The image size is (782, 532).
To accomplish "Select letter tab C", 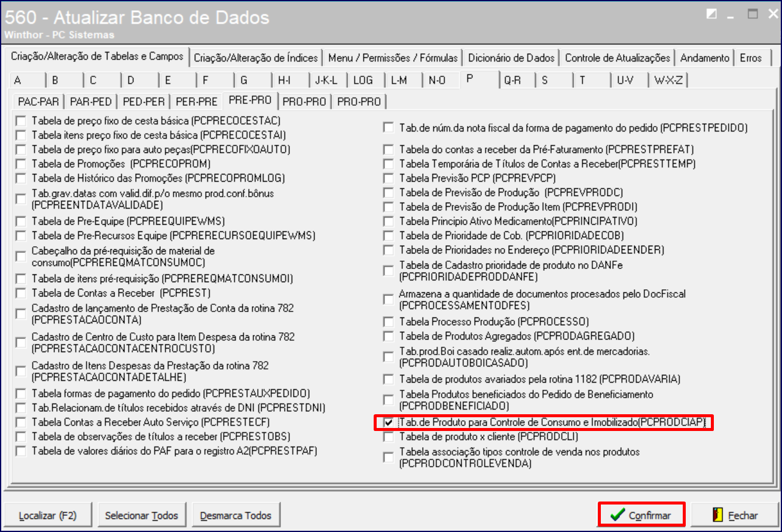I will (x=102, y=80).
